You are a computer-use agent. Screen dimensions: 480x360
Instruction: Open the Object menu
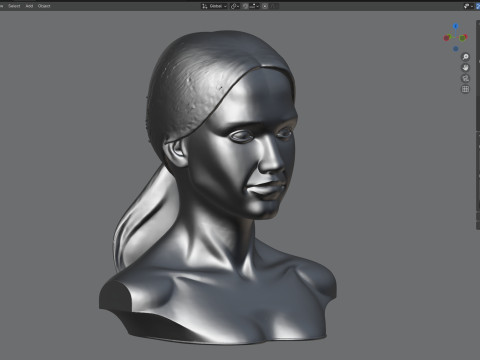(44, 6)
